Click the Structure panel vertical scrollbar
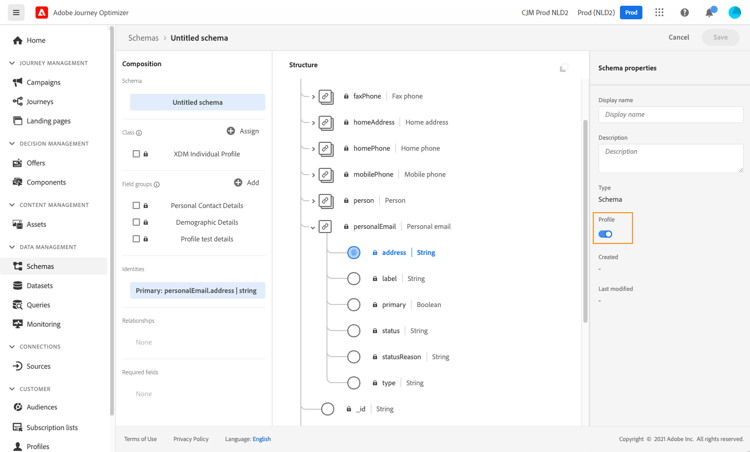 pos(585,220)
